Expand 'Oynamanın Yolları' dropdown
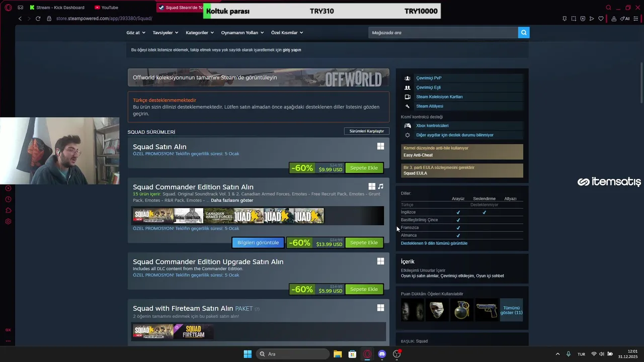Viewport: 644px width, 362px height. 243,33
